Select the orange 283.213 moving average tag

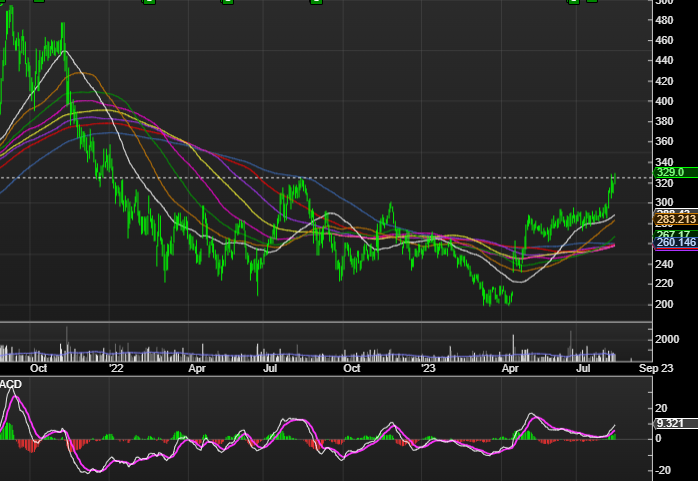point(676,219)
